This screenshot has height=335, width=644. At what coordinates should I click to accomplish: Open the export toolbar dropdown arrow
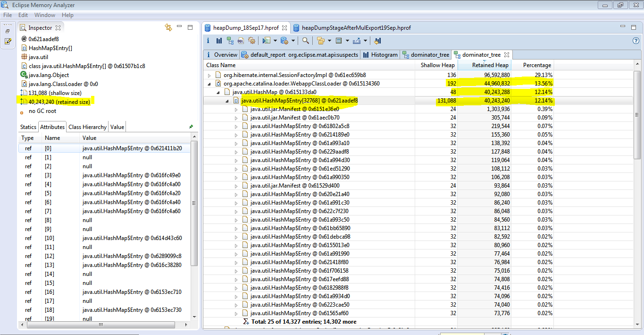click(x=365, y=41)
